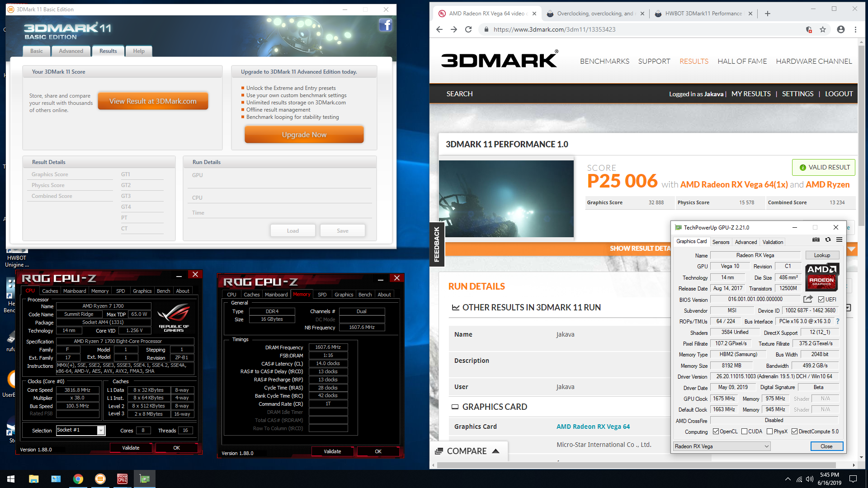The image size is (868, 488).
Task: Click the Load button in Run Details
Action: click(292, 231)
